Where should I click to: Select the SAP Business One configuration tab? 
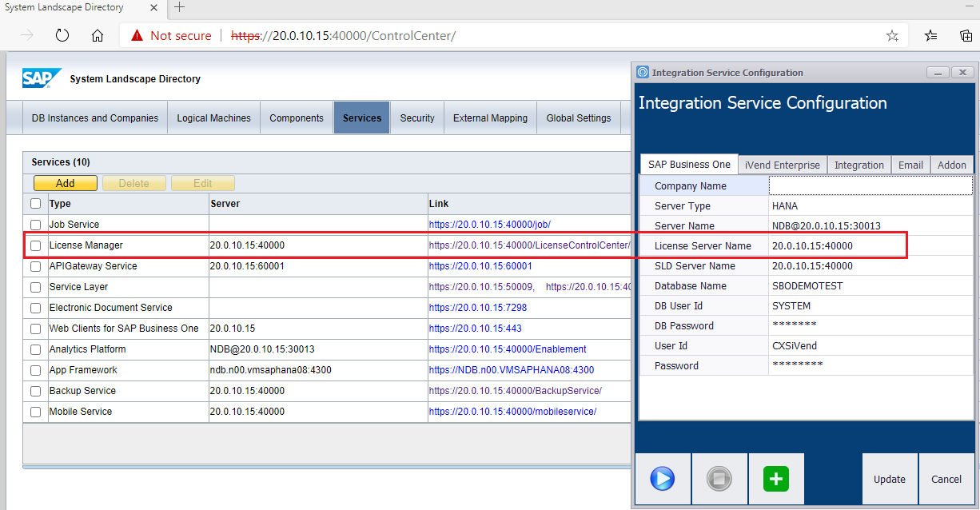click(x=689, y=164)
